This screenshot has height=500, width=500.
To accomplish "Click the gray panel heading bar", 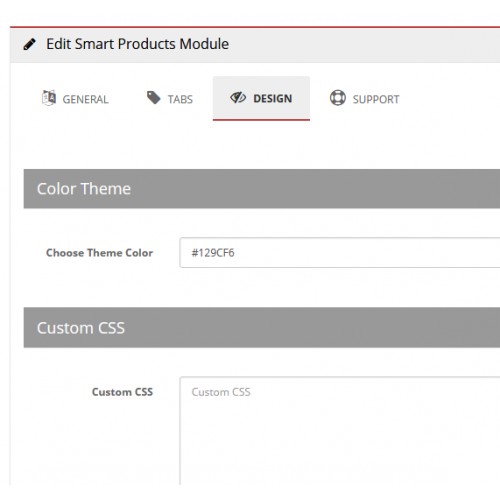I will (255, 45).
